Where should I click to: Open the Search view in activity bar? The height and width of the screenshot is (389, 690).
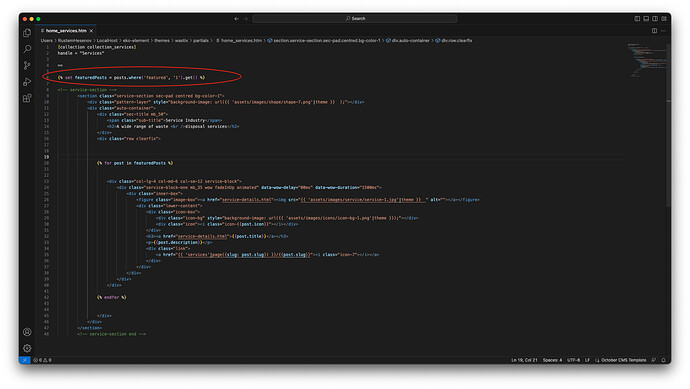[27, 49]
